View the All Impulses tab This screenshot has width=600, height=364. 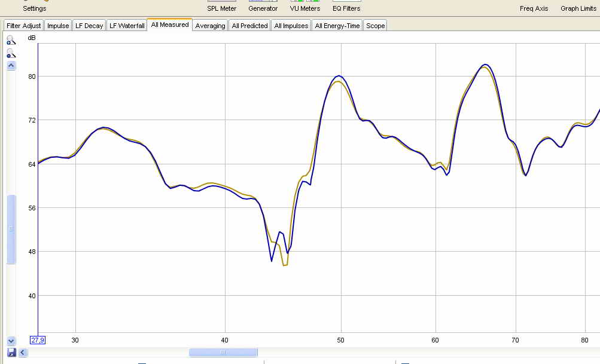[x=291, y=26]
